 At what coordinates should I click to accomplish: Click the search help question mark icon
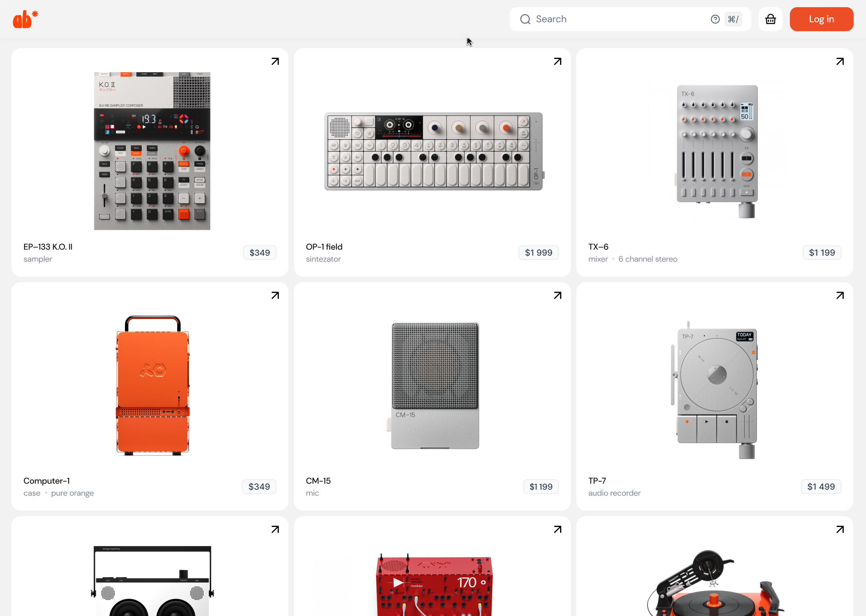click(x=715, y=19)
